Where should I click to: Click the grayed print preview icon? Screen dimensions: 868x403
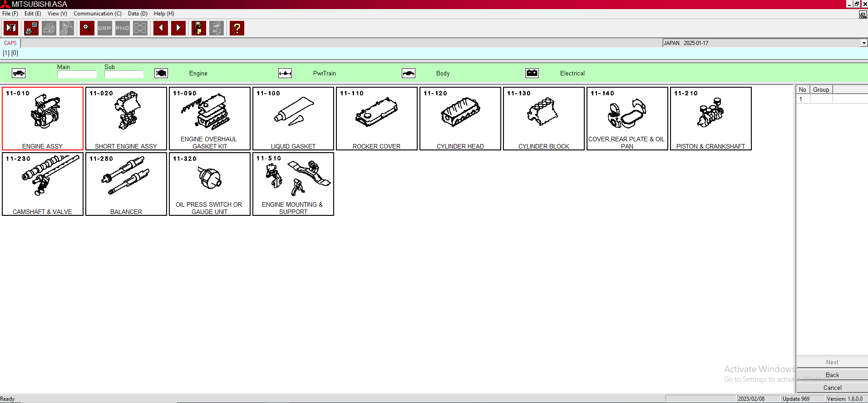[x=67, y=28]
